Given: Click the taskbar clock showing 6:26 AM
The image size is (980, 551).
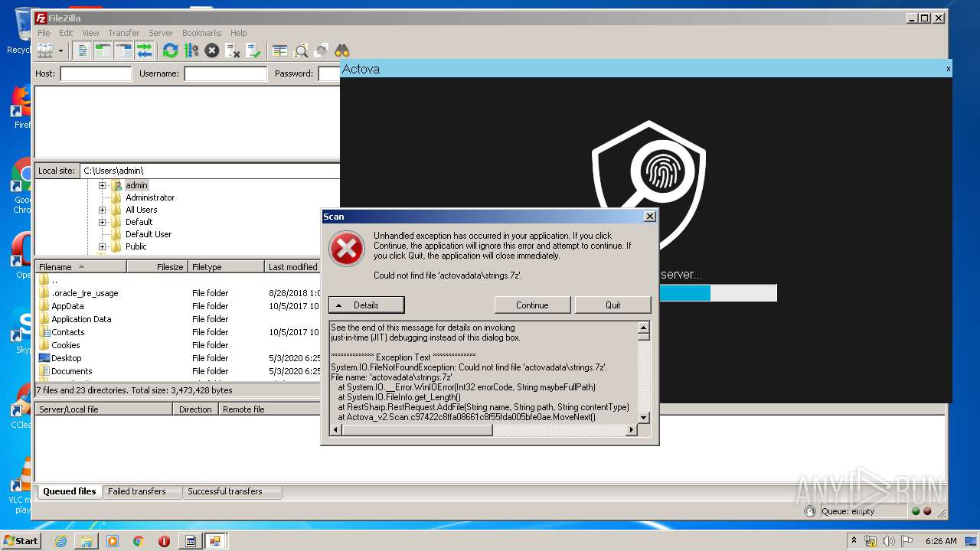Looking at the screenshot, I should pyautogui.click(x=941, y=541).
